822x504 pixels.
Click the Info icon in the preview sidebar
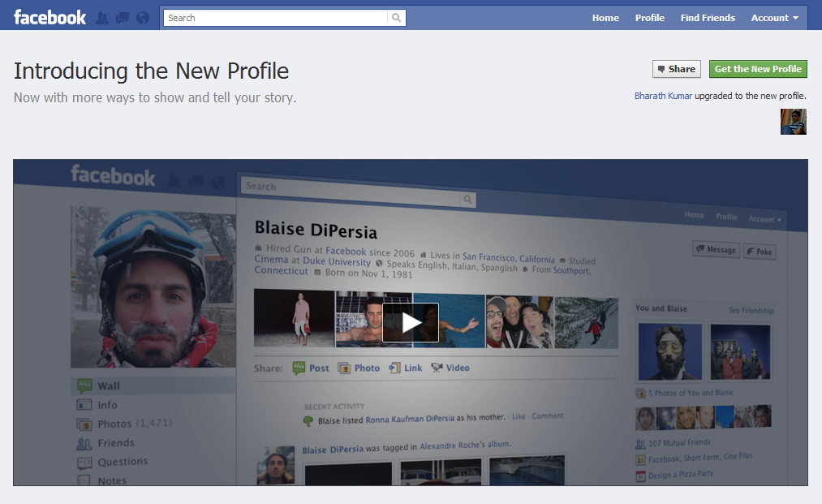[x=84, y=405]
